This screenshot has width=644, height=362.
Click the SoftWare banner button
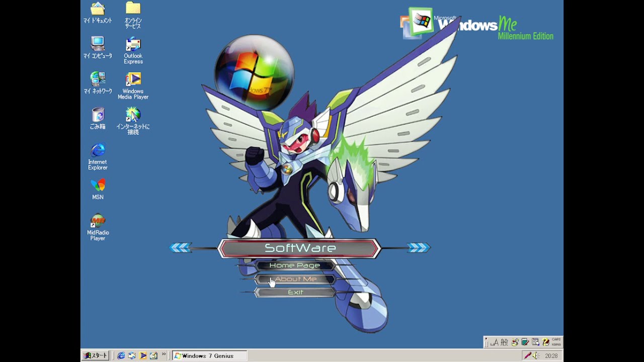(x=300, y=248)
